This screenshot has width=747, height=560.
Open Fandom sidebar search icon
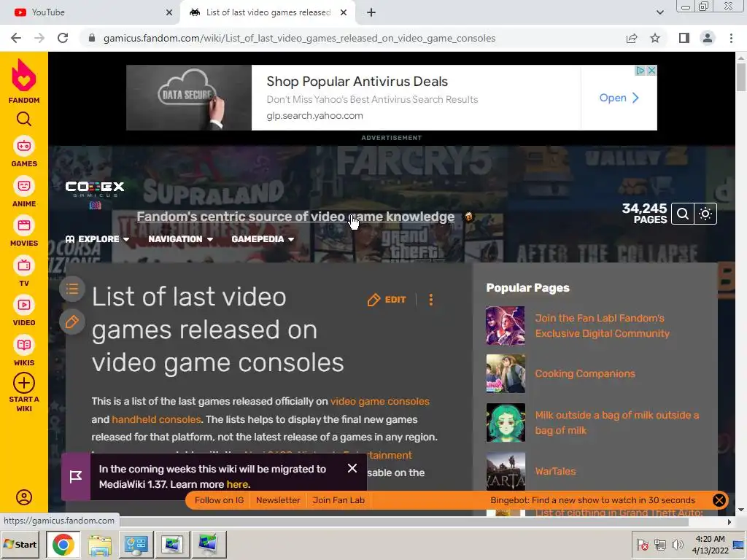point(24,119)
